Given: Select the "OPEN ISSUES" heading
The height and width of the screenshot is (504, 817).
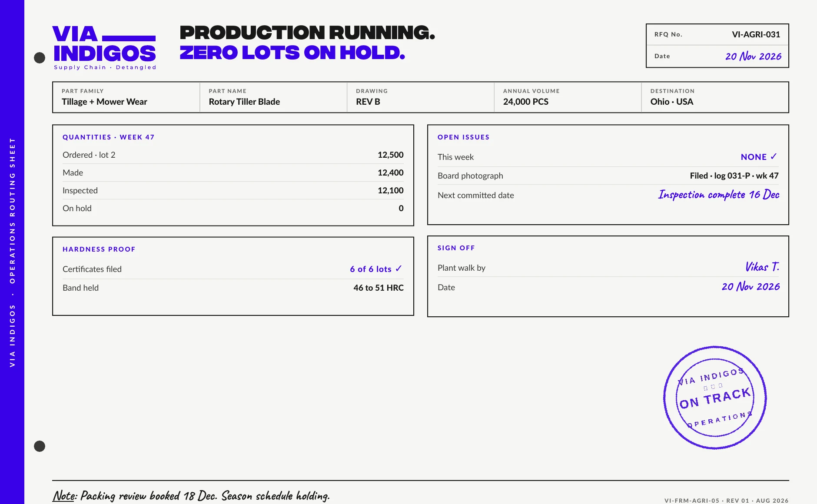Looking at the screenshot, I should 464,137.
